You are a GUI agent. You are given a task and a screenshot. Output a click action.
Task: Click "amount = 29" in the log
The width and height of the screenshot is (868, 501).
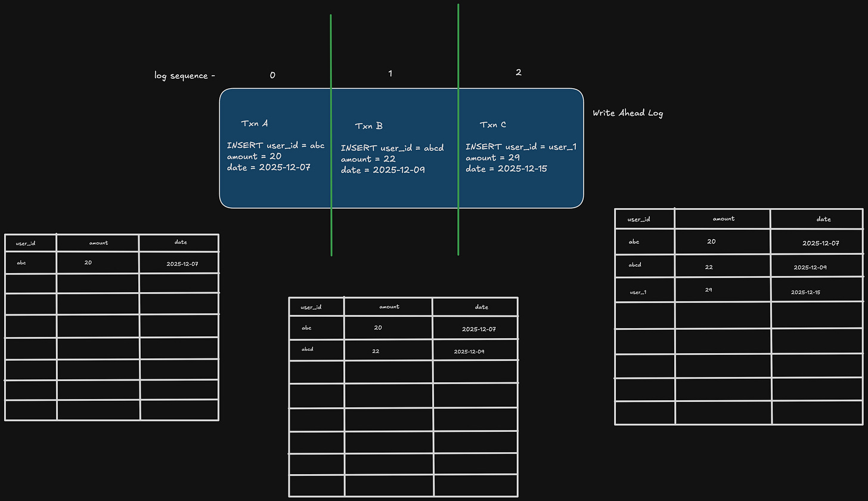492,158
